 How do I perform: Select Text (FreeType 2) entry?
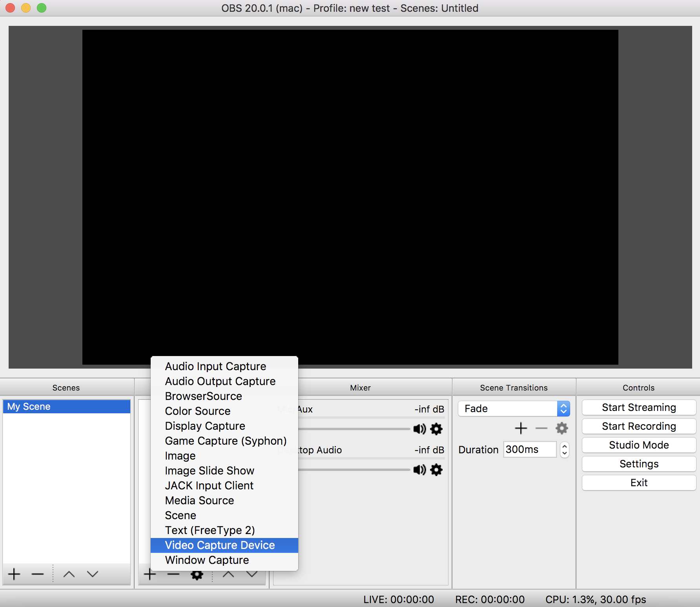[224, 530]
